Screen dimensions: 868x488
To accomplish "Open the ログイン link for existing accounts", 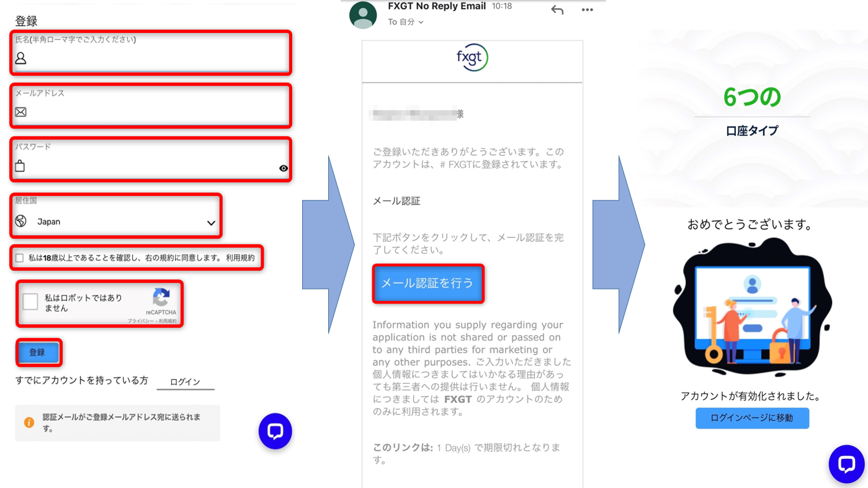I will click(x=185, y=382).
